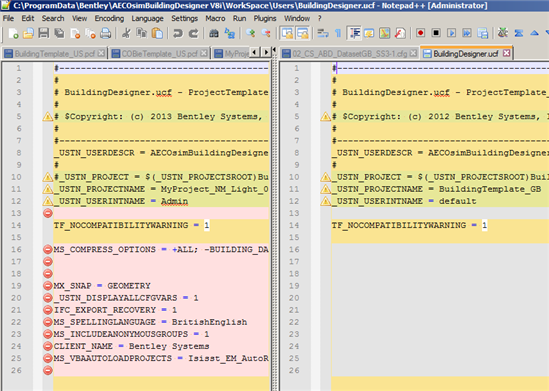
Task: Click the Cut scissors icon
Action: tap(126, 33)
